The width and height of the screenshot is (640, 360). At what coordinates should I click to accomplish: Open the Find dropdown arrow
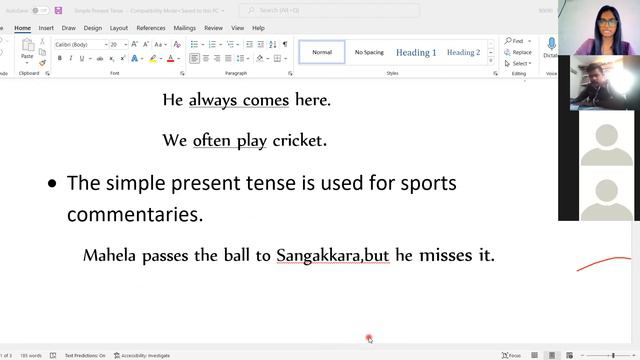529,41
